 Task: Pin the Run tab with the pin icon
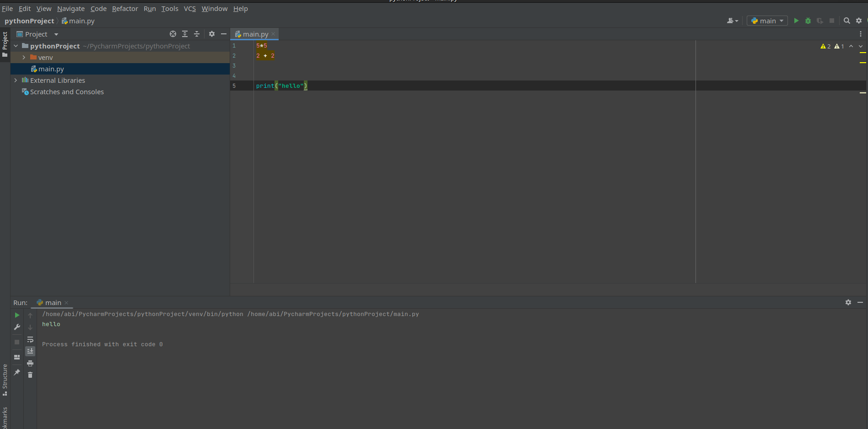[17, 373]
